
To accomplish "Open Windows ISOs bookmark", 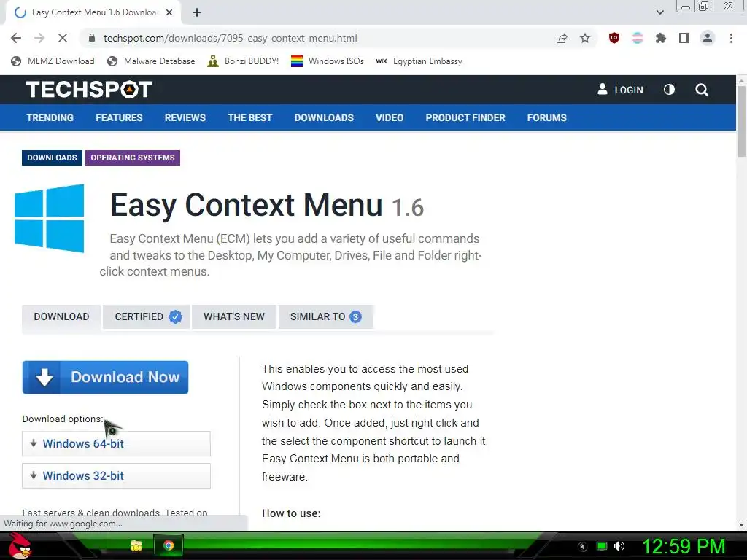I will coord(328,61).
